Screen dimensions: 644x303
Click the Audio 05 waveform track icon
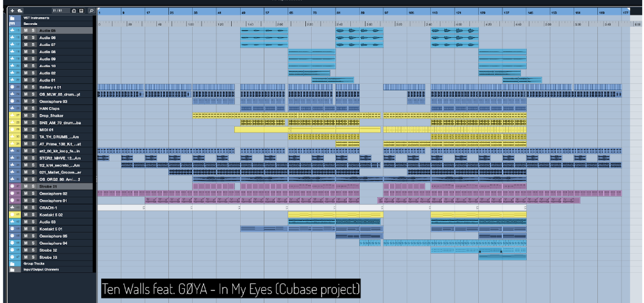click(x=13, y=31)
